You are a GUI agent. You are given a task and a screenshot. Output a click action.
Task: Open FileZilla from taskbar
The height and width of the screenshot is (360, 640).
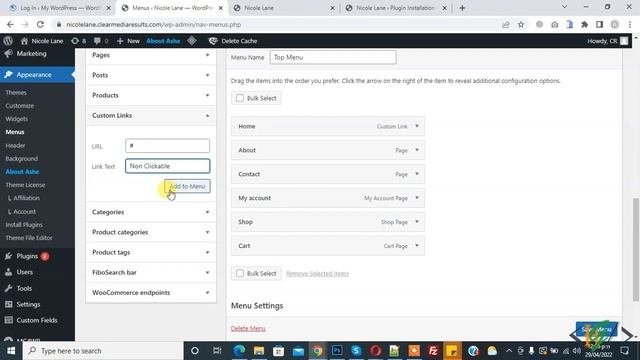(433, 351)
